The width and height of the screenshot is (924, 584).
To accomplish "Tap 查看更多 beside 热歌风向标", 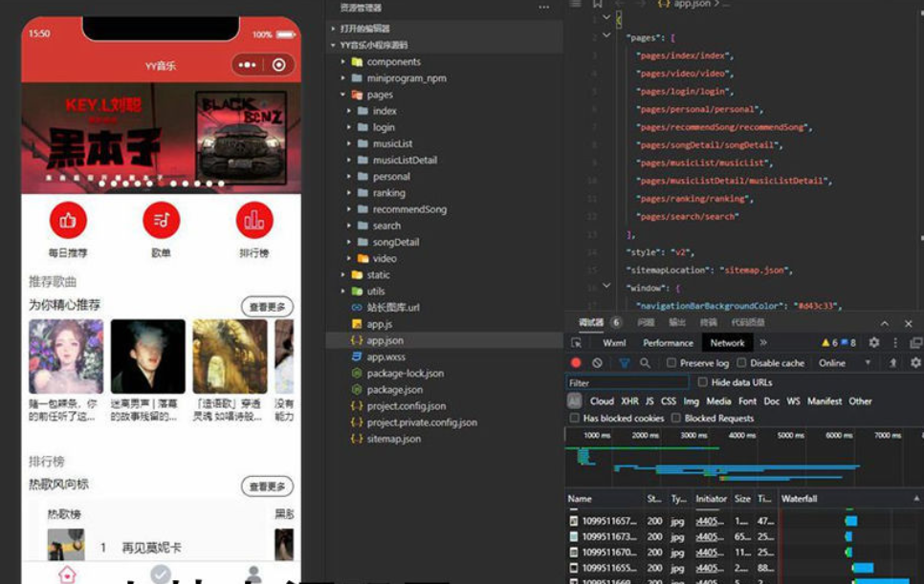I will click(x=267, y=487).
